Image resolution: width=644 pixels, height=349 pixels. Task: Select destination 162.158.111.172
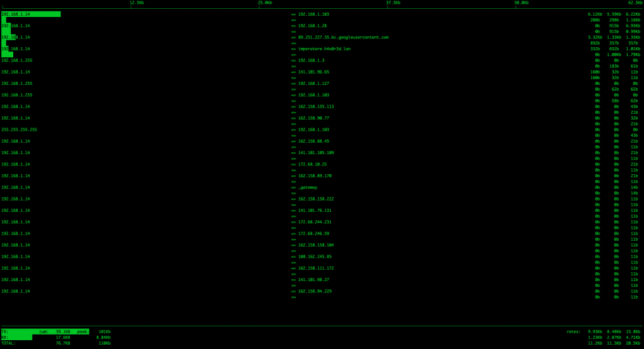(x=316, y=268)
